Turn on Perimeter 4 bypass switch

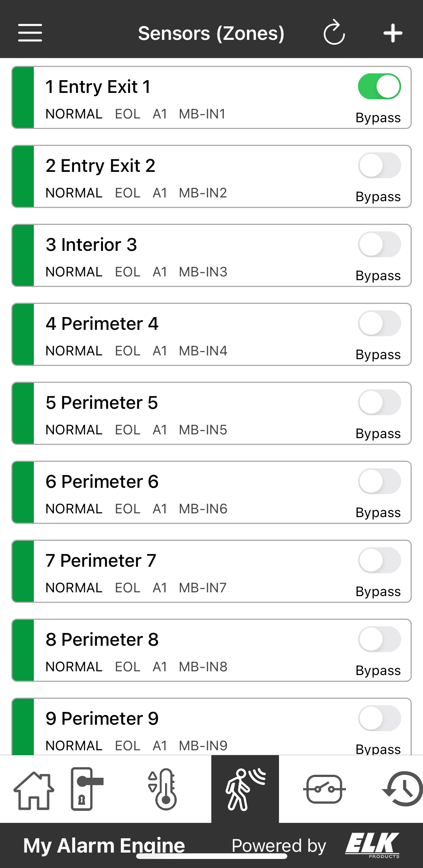pos(379,323)
